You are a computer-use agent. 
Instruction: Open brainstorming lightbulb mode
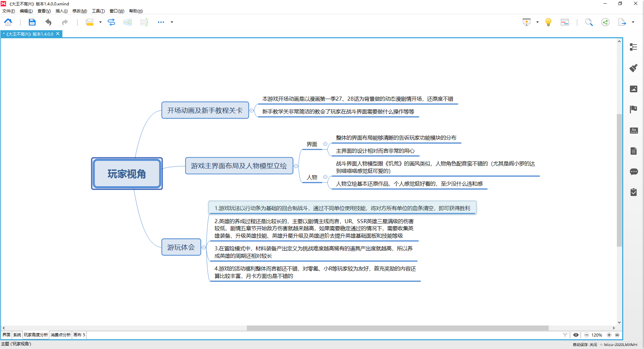coord(548,22)
